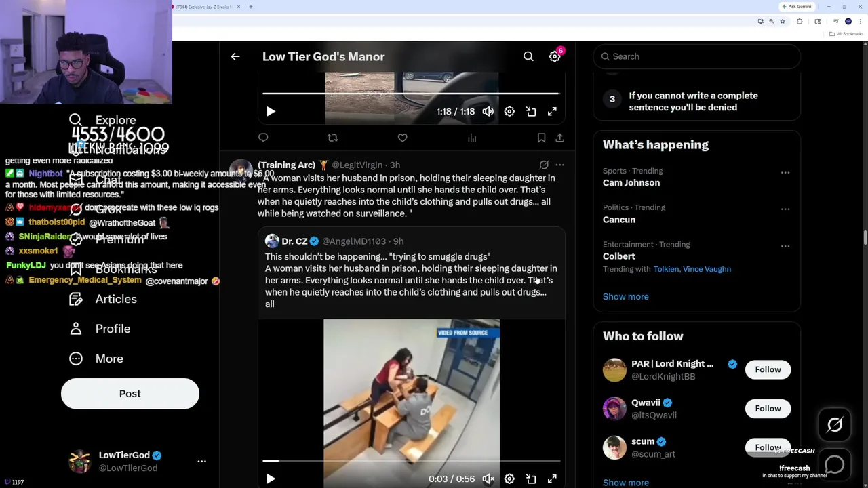
Task: Open messages floating chat button
Action: 835,464
